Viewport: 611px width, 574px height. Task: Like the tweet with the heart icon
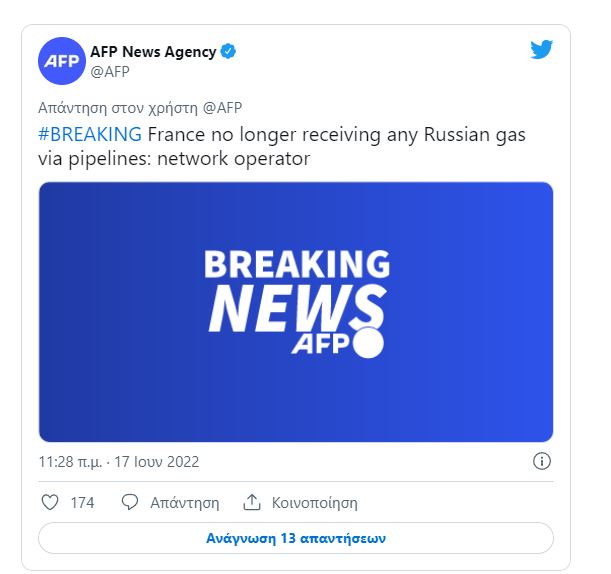tap(49, 502)
